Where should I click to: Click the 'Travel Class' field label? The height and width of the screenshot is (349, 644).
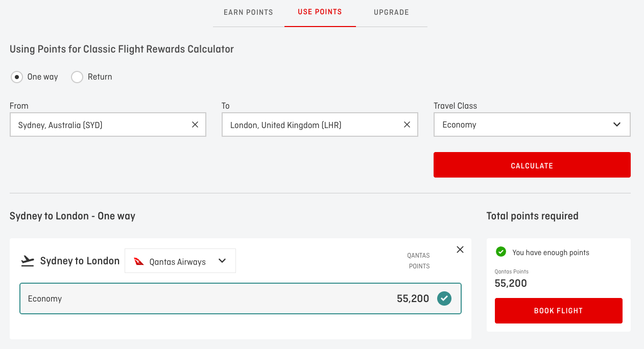click(x=455, y=106)
